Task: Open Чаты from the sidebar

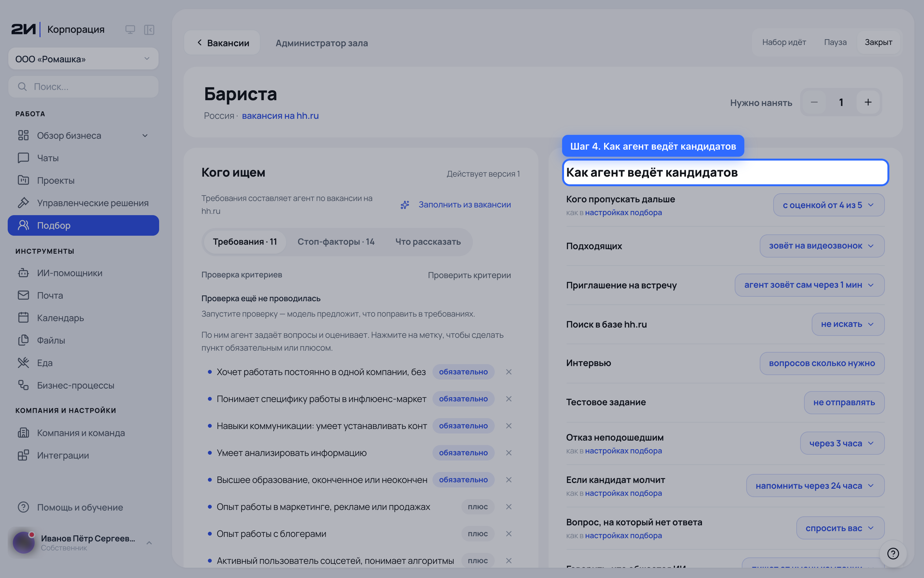Action: (83, 158)
